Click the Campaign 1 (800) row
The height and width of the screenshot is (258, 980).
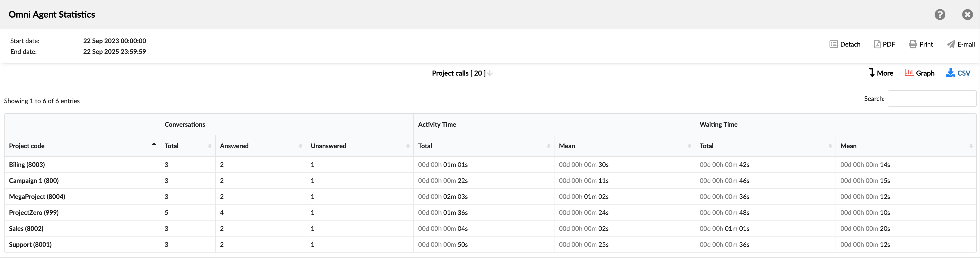tap(34, 181)
